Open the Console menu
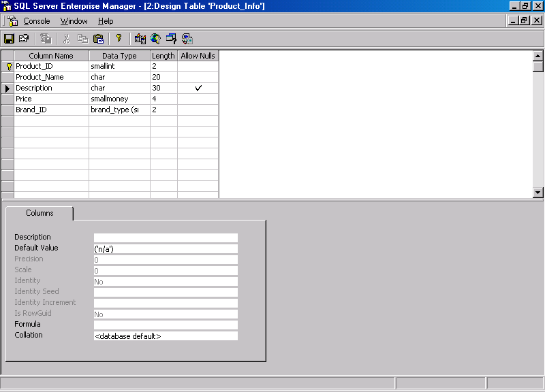Image resolution: width=545 pixels, height=392 pixels. click(x=37, y=21)
